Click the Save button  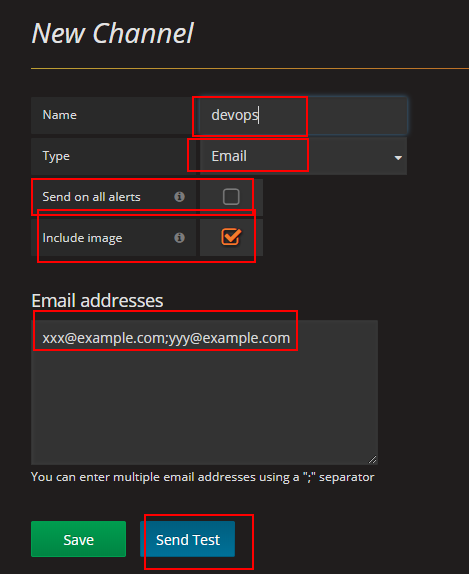(x=78, y=539)
